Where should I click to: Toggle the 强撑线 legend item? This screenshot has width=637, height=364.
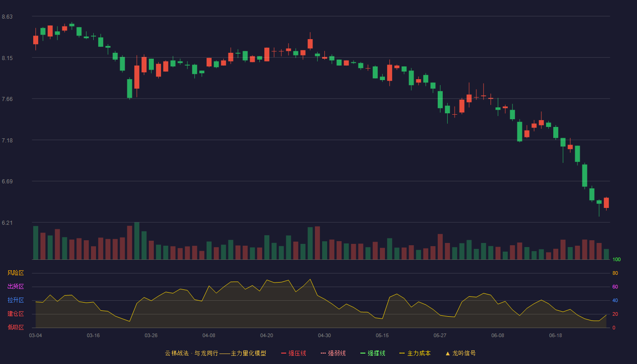[373, 353]
